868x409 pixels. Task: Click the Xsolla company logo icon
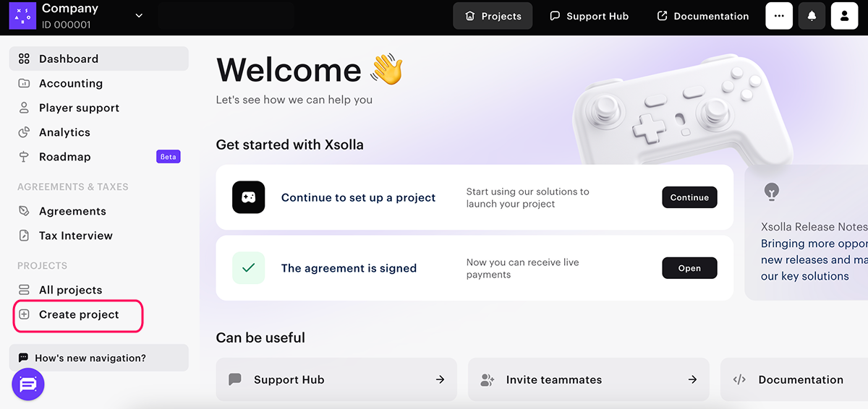(x=22, y=15)
